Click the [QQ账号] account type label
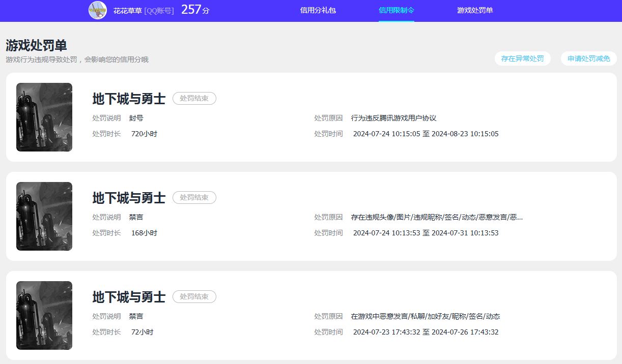 coord(158,10)
